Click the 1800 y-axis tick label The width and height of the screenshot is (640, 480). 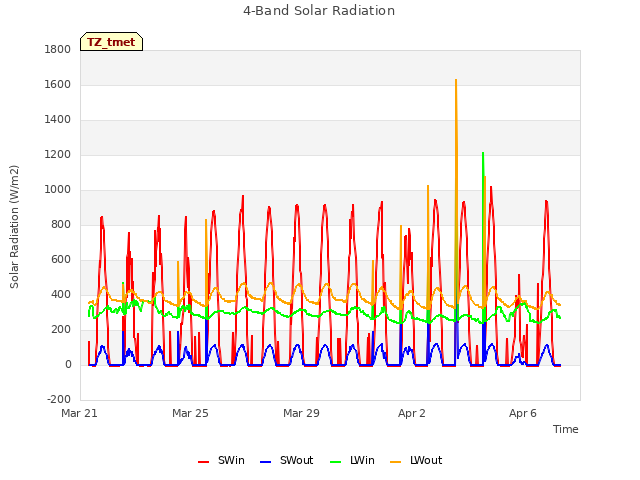(58, 50)
